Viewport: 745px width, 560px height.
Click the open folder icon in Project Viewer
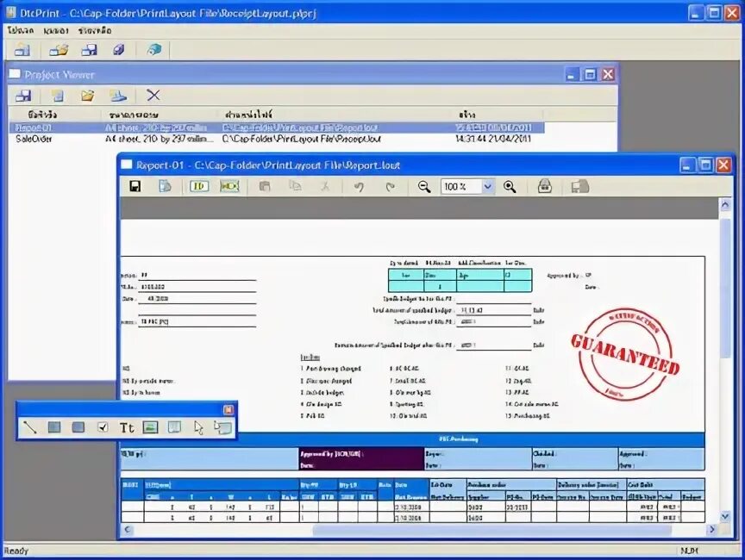click(87, 96)
